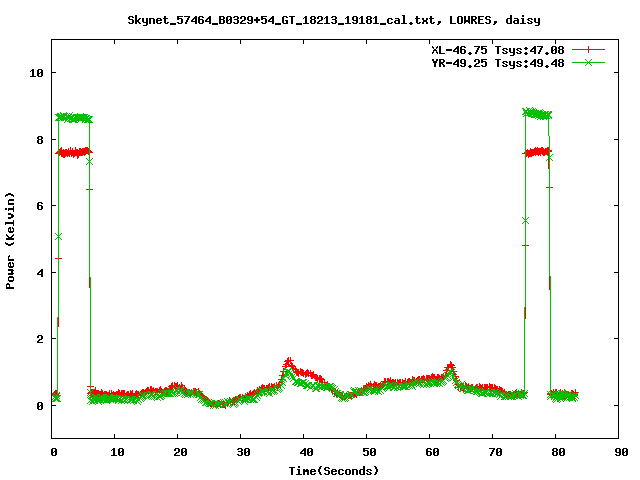The height and width of the screenshot is (480, 640).
Task: Click the x-axis tick label 0
Action: click(x=54, y=452)
